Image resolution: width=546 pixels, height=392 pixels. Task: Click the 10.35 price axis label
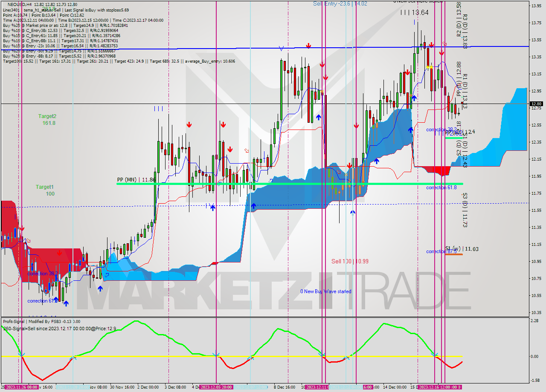[536, 312]
